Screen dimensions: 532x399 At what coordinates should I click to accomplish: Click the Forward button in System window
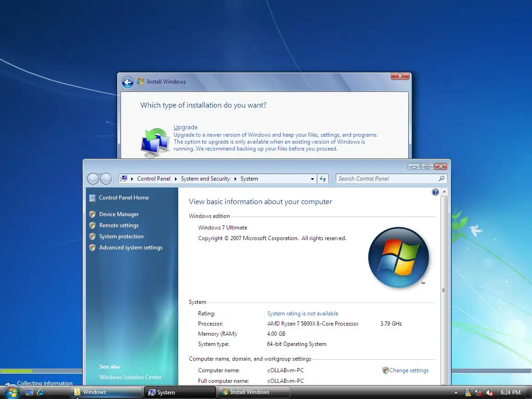click(106, 178)
